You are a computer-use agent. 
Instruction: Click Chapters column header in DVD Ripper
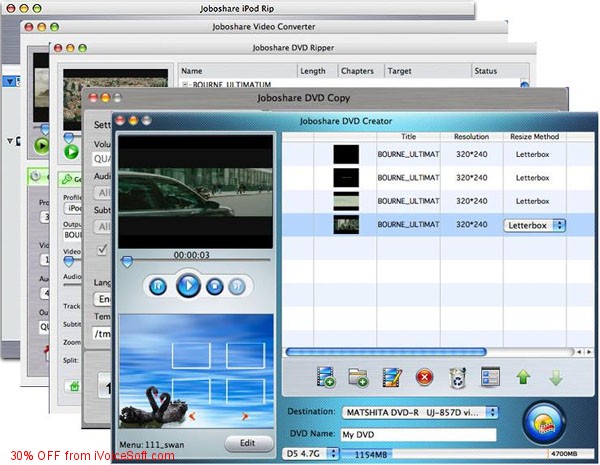click(361, 71)
